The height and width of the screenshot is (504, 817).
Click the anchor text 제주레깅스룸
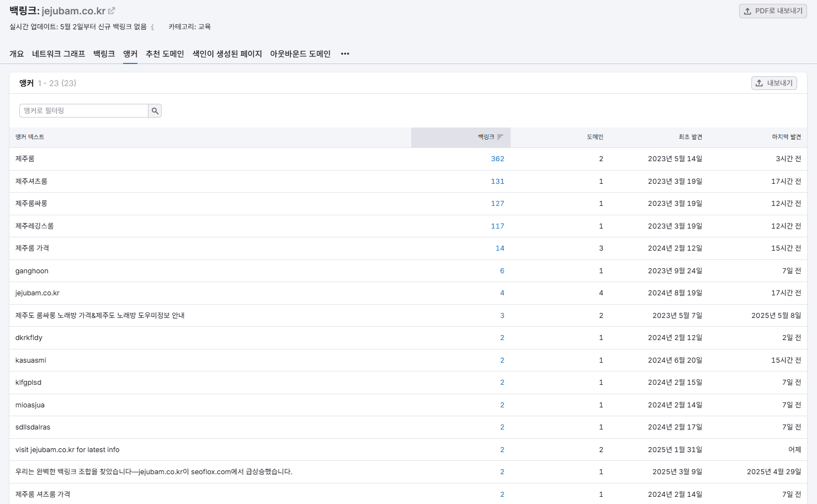tap(35, 226)
